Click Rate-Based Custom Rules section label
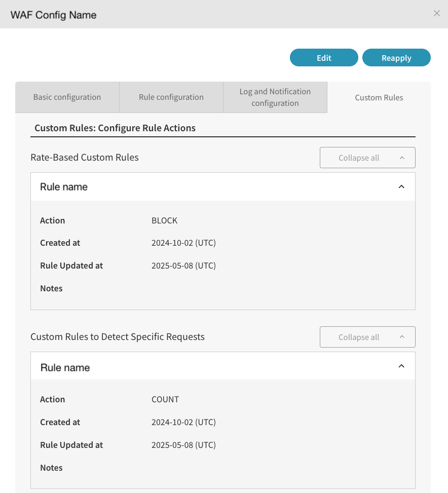 click(85, 157)
